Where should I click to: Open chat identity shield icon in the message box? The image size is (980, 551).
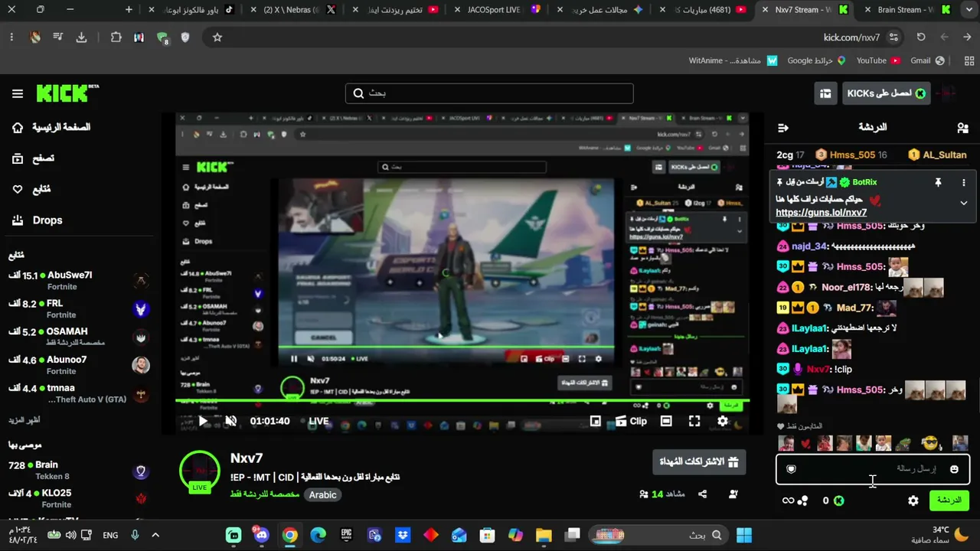791,469
